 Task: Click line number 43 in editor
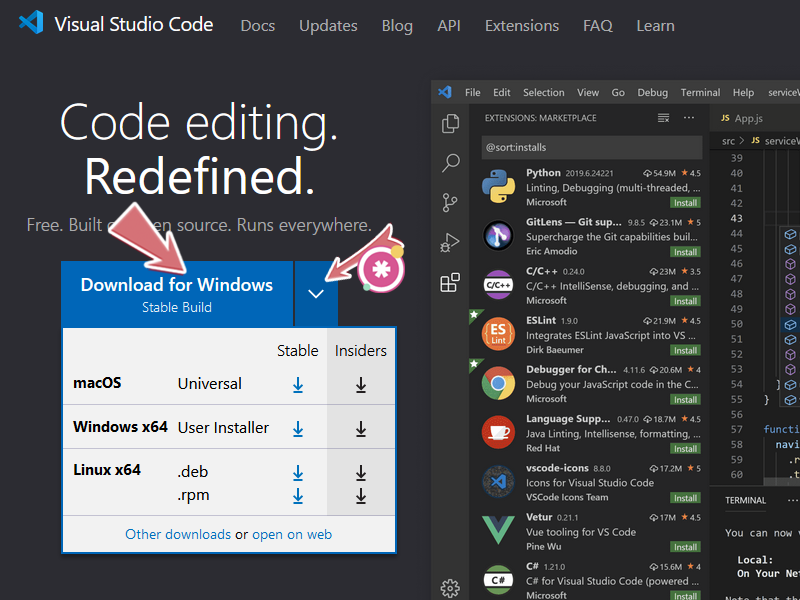(x=736, y=218)
